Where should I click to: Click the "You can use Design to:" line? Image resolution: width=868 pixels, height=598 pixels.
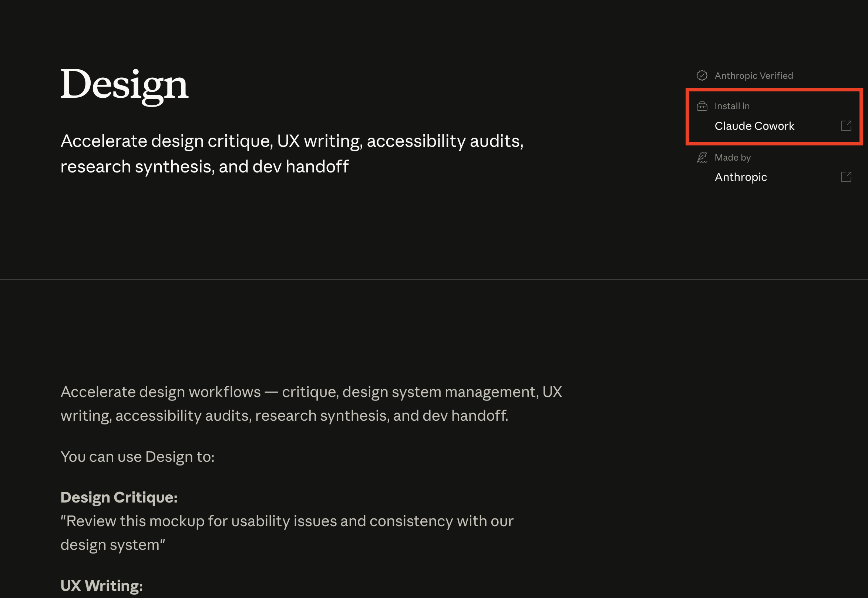[x=138, y=457]
